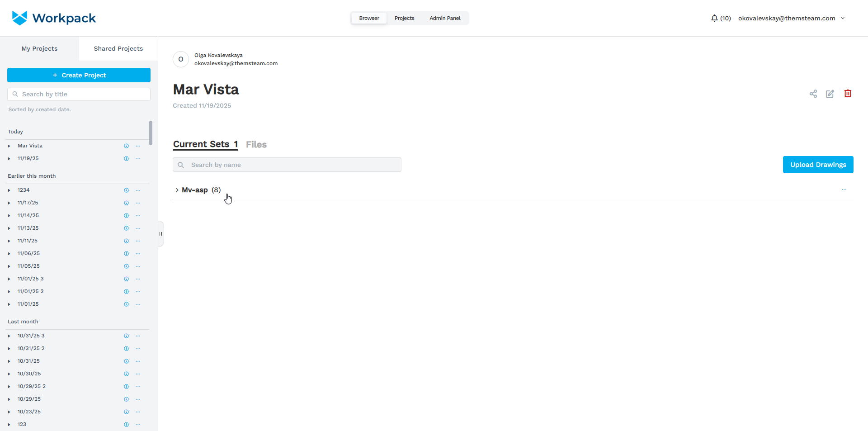Image resolution: width=868 pixels, height=431 pixels.
Task: Click info icon for 1234 project
Action: pyautogui.click(x=127, y=190)
